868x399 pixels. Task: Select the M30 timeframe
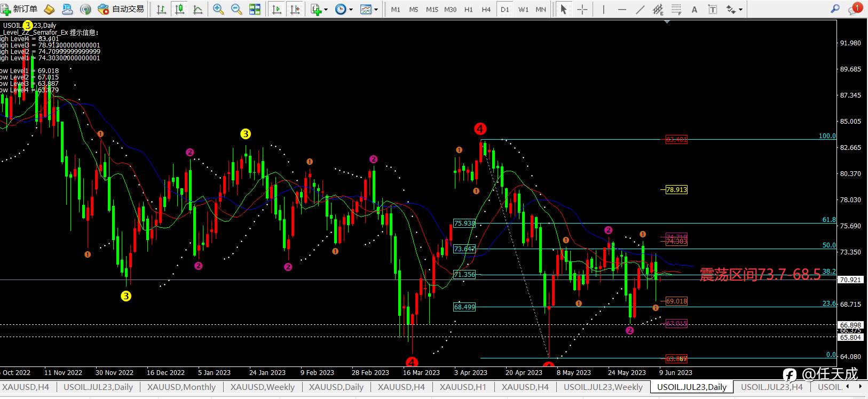click(x=450, y=10)
